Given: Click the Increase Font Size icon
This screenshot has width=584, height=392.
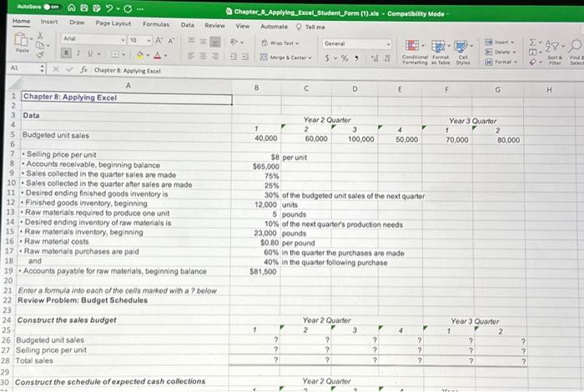Looking at the screenshot, I should click(159, 40).
